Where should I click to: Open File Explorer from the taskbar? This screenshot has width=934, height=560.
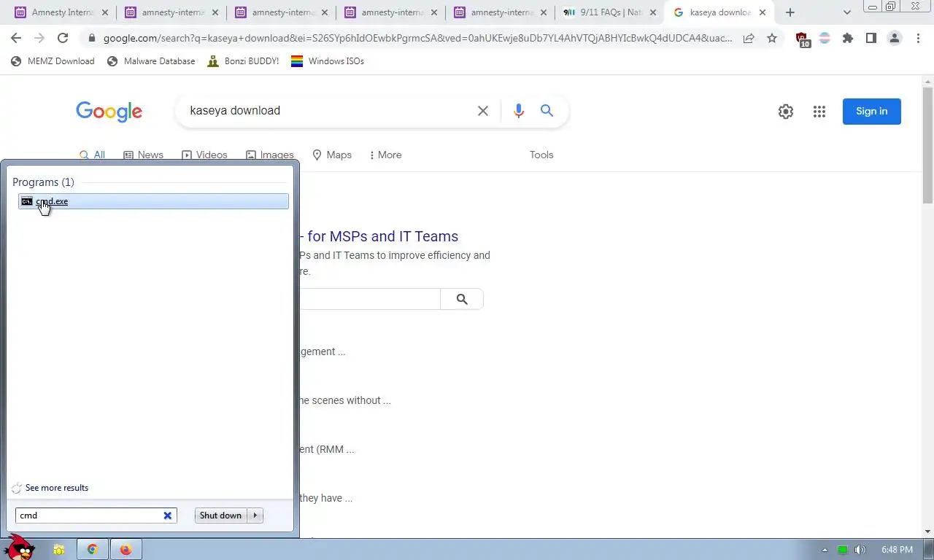[58, 550]
